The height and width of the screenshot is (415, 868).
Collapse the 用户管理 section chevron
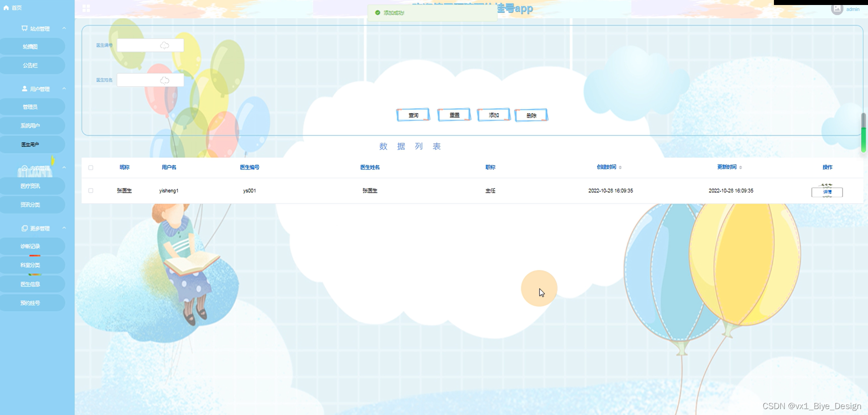64,89
